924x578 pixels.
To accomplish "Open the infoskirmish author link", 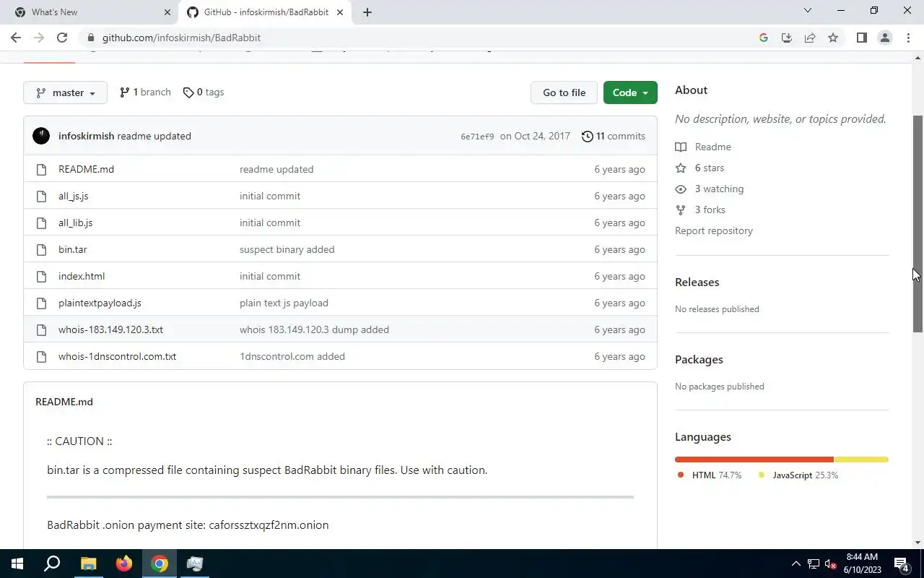I will (x=86, y=136).
